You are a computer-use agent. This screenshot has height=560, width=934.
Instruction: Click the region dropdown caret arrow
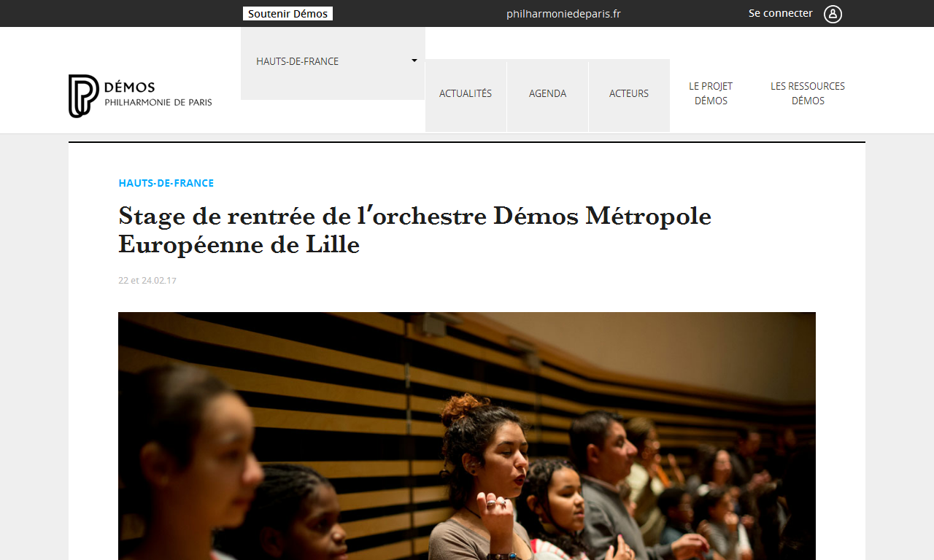coord(414,61)
